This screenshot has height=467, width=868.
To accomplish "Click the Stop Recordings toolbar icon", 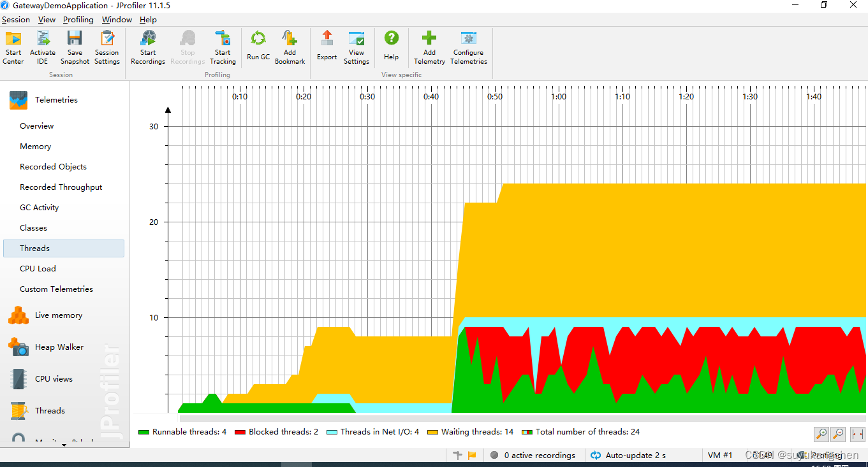I will 188,48.
